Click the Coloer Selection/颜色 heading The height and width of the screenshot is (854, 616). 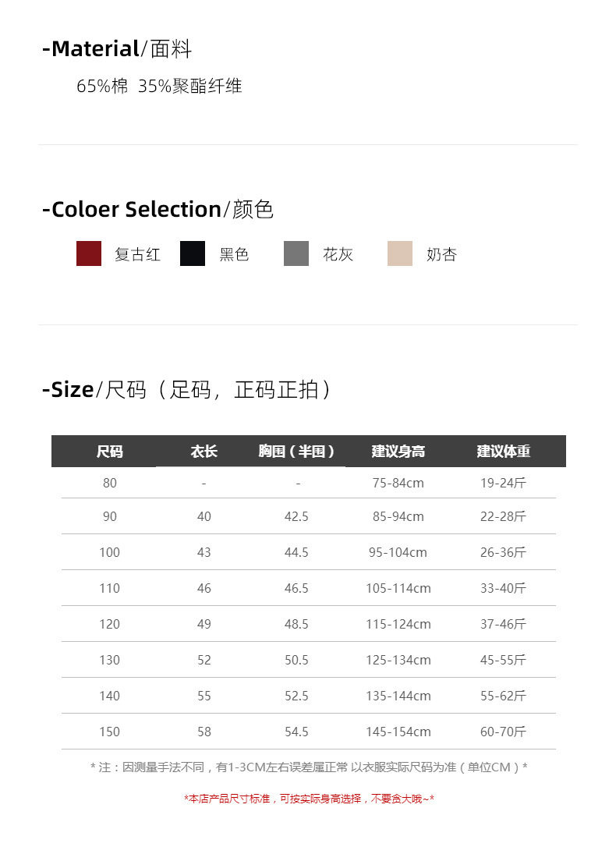pos(158,209)
